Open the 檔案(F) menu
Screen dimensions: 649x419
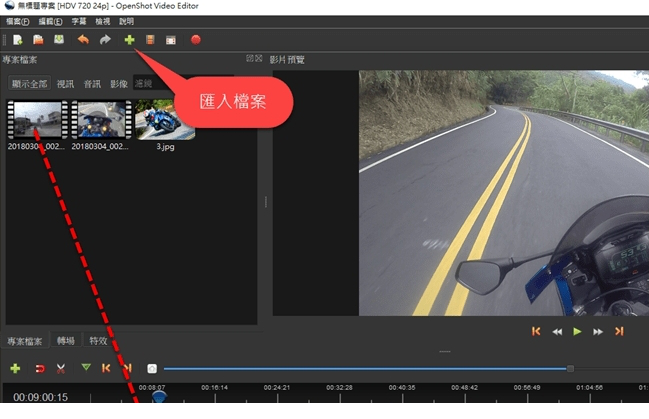[17, 22]
